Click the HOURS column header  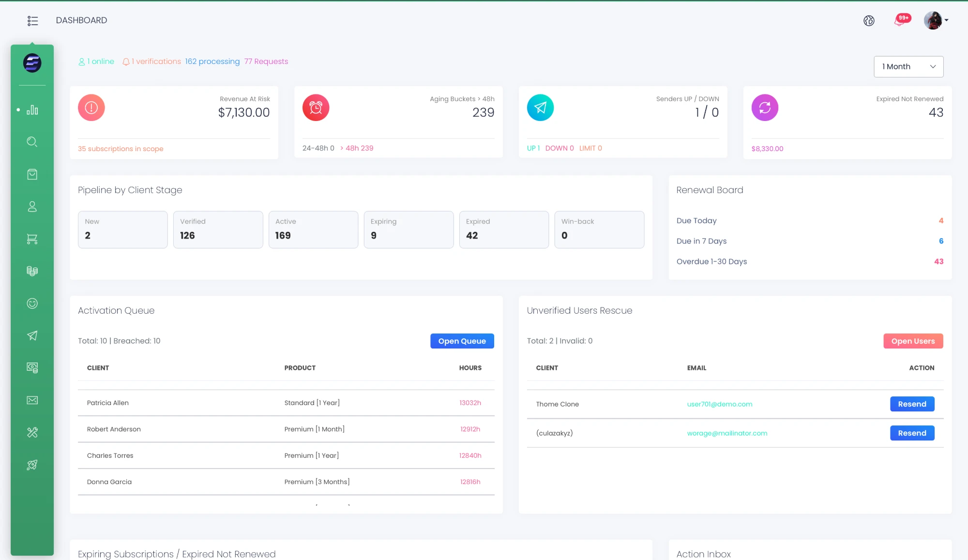pos(470,368)
